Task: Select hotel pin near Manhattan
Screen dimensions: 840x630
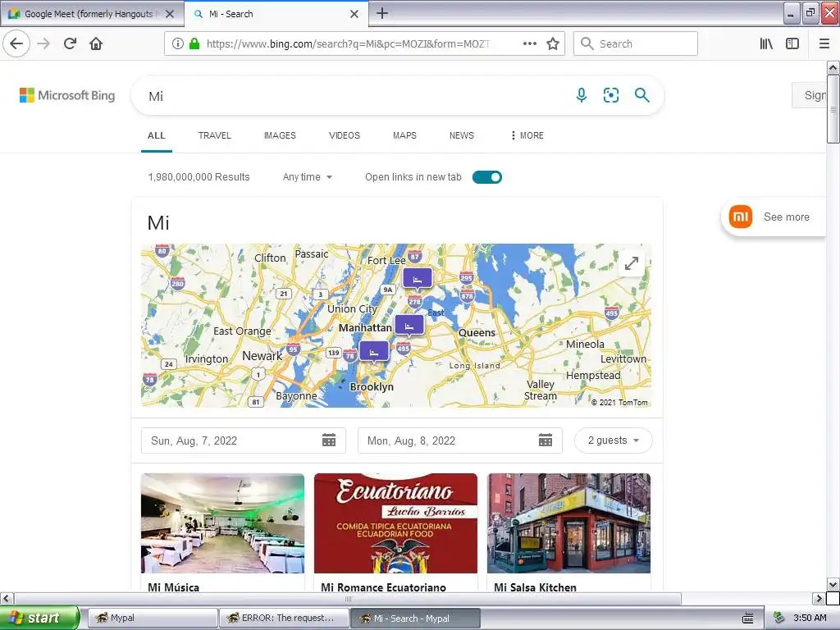Action: point(409,326)
